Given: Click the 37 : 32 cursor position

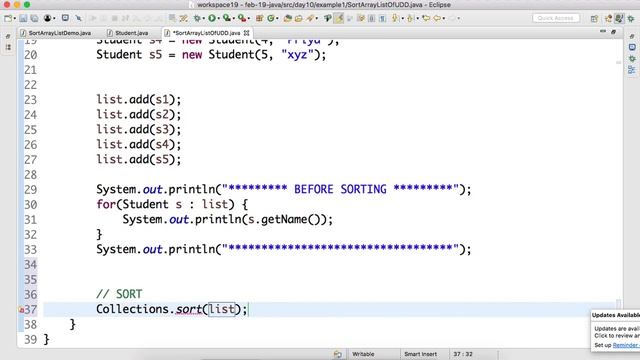Looking at the screenshot, I should pyautogui.click(x=463, y=354).
